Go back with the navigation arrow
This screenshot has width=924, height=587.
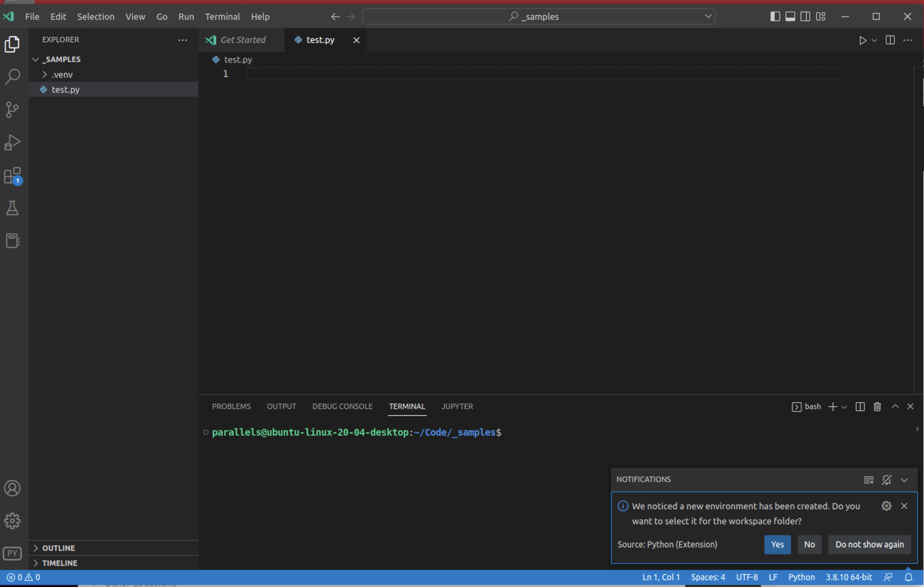pos(335,16)
